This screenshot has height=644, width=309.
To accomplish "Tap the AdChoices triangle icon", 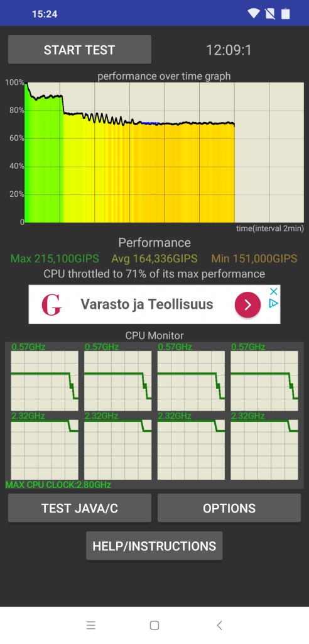I will pyautogui.click(x=274, y=303).
